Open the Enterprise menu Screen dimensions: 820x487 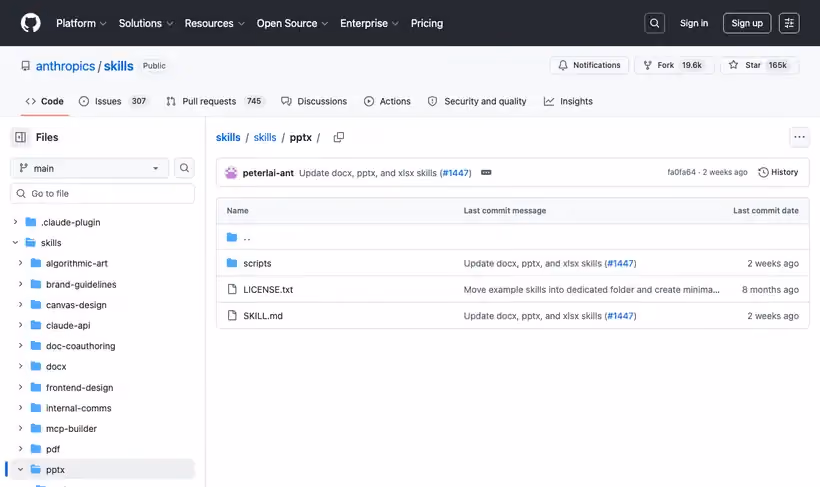[x=369, y=23]
